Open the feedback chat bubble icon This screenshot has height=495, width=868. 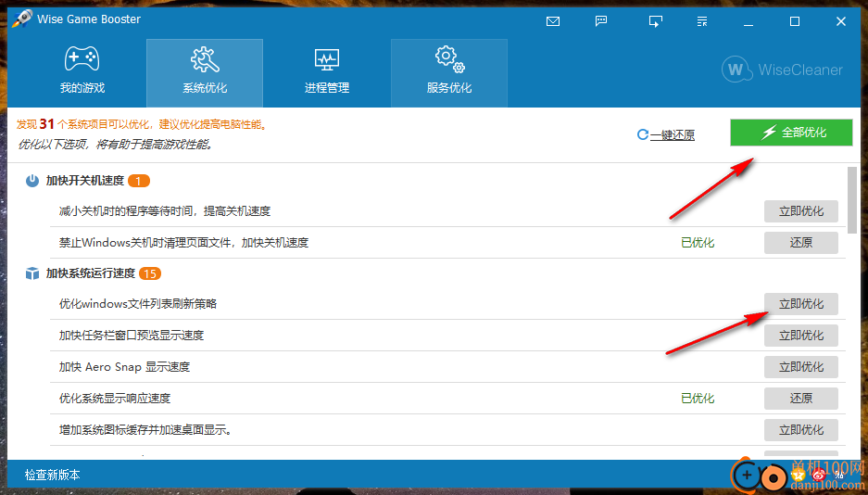coord(601,21)
